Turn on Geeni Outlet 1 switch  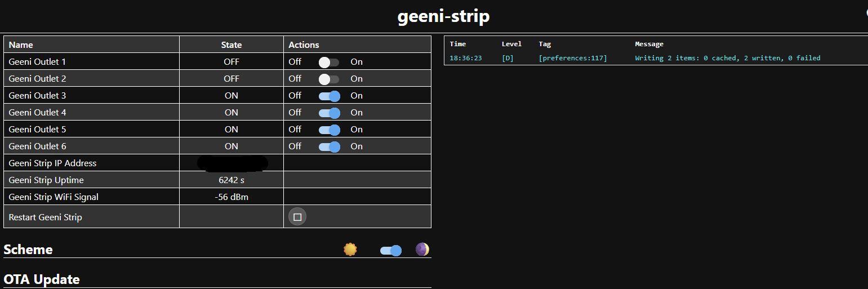click(x=329, y=62)
